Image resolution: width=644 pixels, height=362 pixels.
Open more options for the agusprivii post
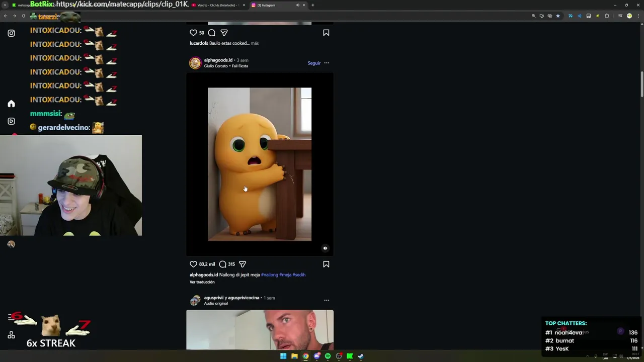[327, 300]
